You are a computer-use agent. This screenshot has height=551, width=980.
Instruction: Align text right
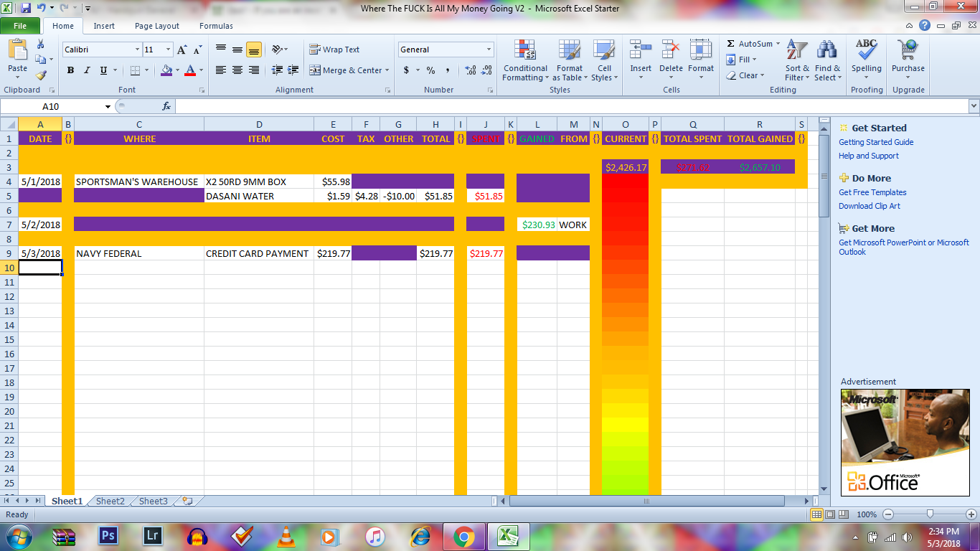pos(254,70)
